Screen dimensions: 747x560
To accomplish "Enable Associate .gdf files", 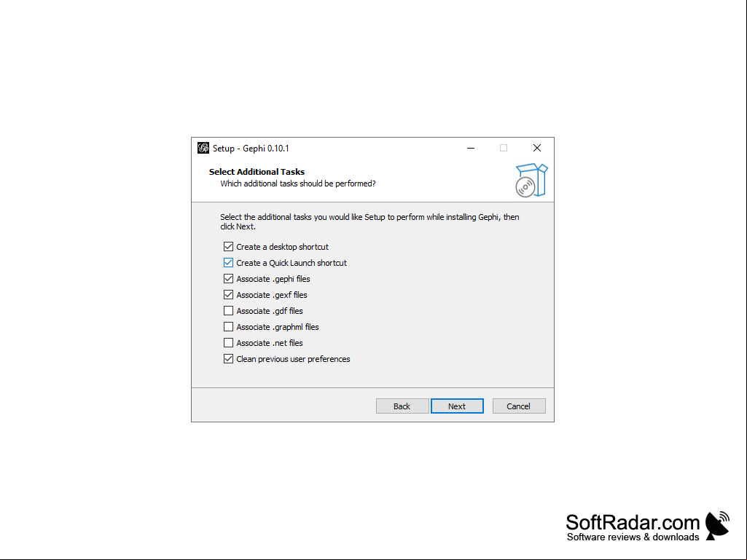I will (228, 311).
